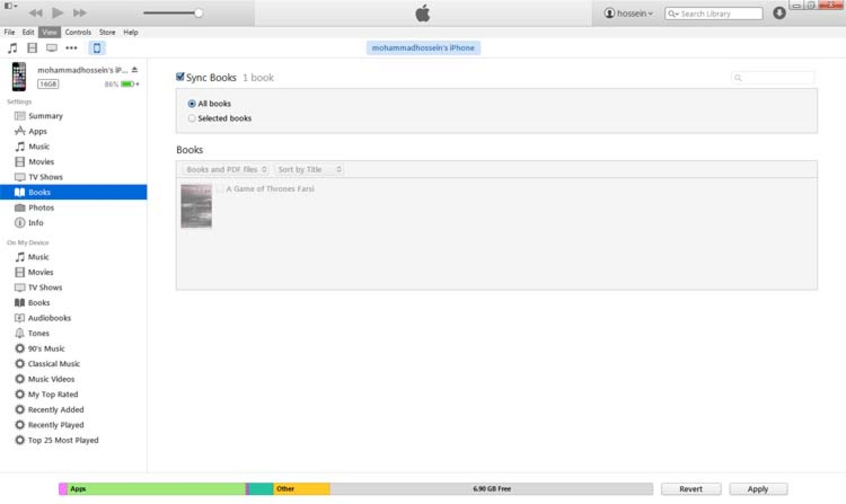Open Photos in Settings sidebar

74,208
